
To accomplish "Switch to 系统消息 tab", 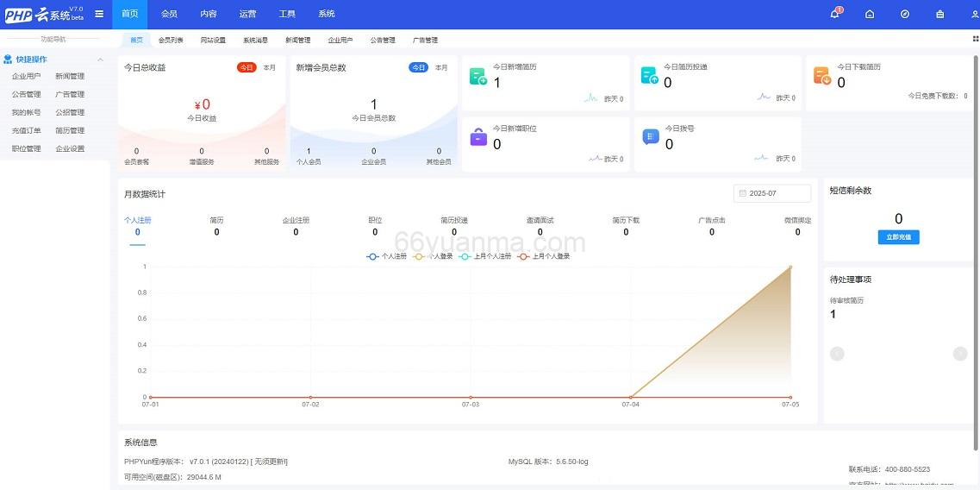I will (x=256, y=40).
